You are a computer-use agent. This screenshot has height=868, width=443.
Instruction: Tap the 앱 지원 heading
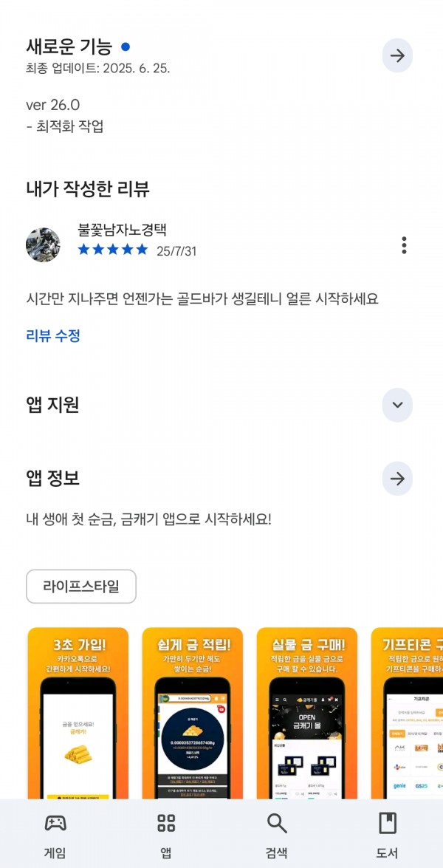(x=52, y=405)
